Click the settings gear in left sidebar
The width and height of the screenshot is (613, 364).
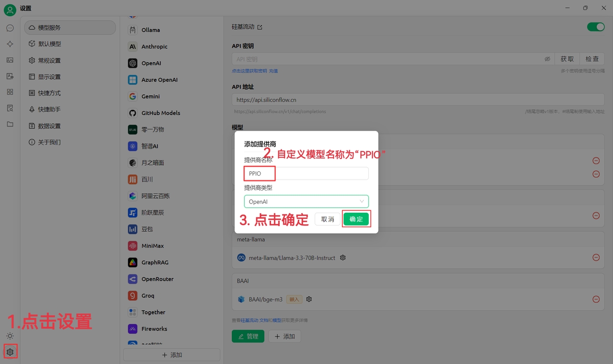pyautogui.click(x=10, y=352)
